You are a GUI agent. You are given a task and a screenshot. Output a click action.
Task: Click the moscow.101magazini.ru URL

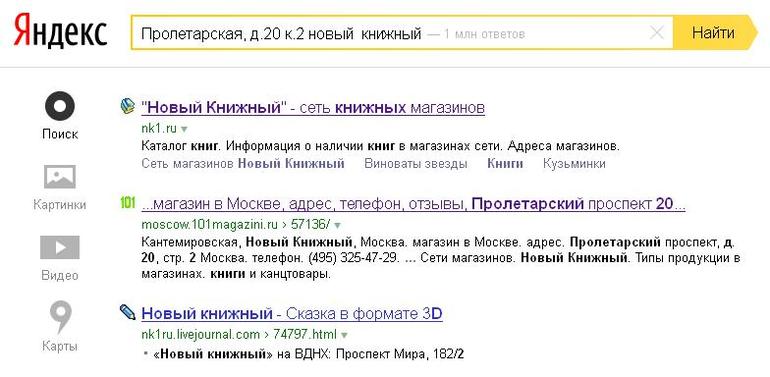point(210,225)
